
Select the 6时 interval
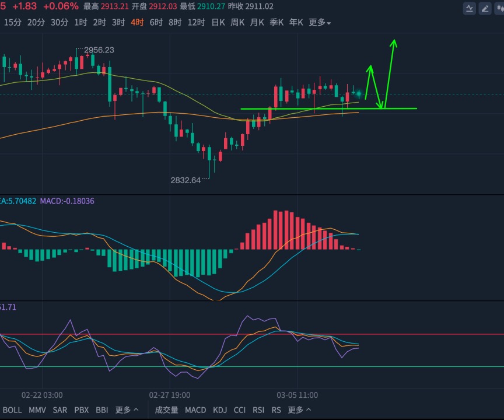click(156, 22)
